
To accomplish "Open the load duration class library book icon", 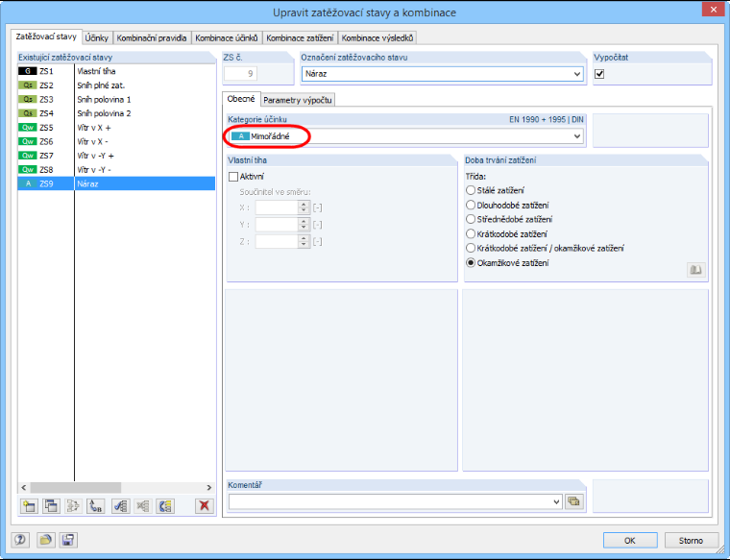I will click(696, 270).
